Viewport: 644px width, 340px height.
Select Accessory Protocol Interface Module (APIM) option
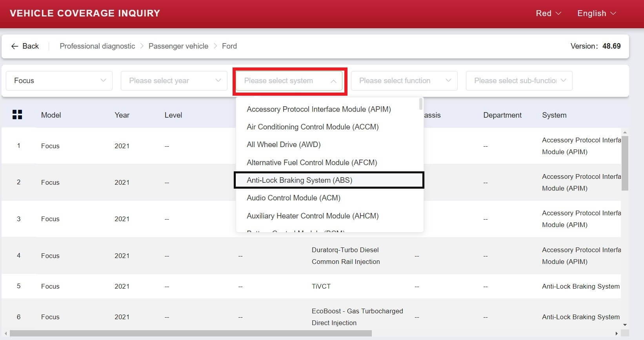pyautogui.click(x=318, y=109)
